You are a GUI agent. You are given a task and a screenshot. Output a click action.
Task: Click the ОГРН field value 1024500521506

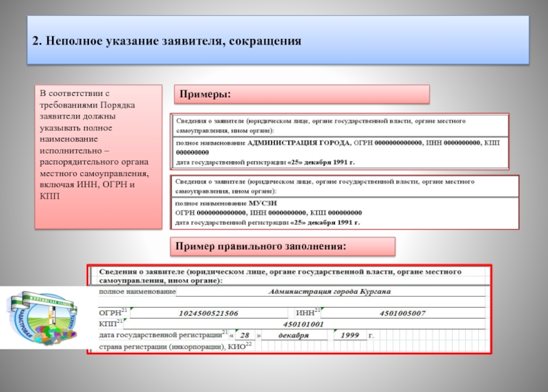(x=208, y=313)
